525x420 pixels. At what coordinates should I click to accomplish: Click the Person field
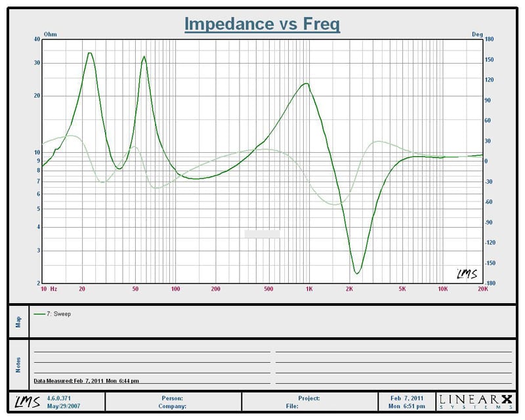click(x=172, y=398)
